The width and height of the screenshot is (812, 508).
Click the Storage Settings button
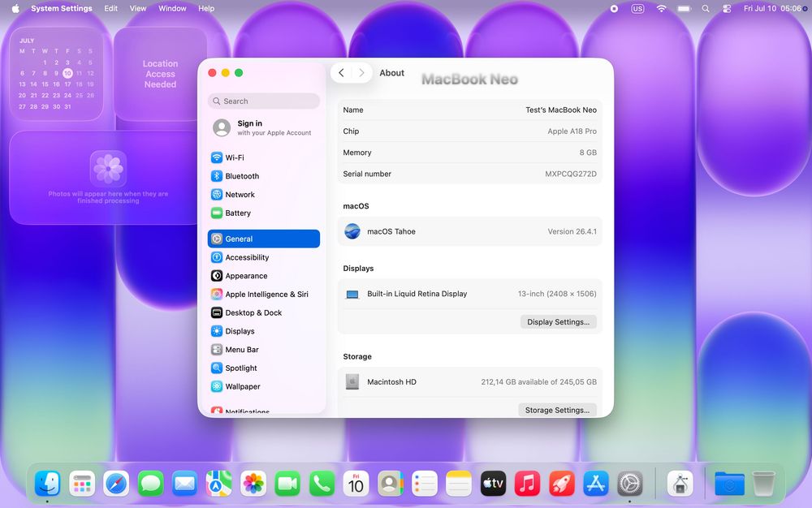click(557, 411)
